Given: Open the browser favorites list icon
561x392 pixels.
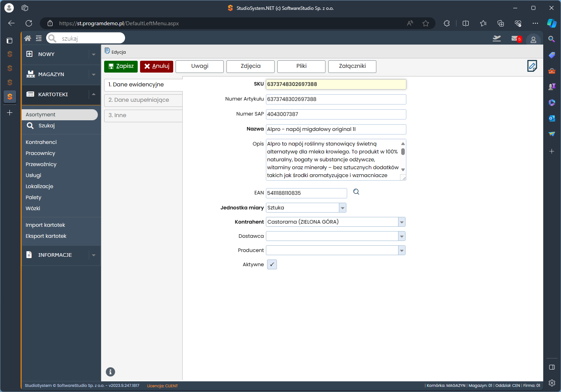Looking at the screenshot, I should coord(483,23).
